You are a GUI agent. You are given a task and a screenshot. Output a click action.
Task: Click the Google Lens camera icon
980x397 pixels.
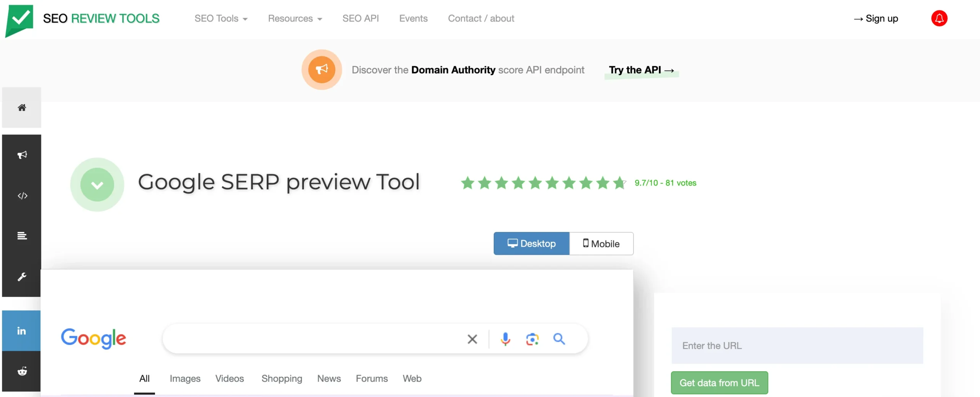click(x=532, y=339)
